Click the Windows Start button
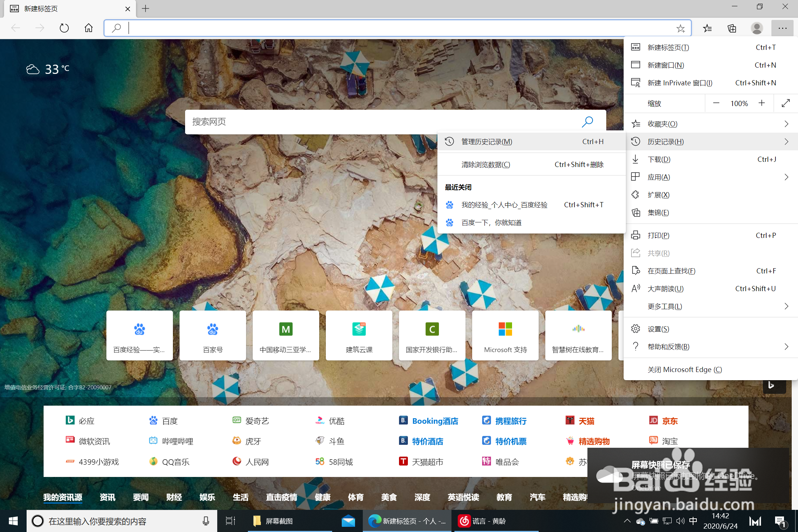 (13, 521)
